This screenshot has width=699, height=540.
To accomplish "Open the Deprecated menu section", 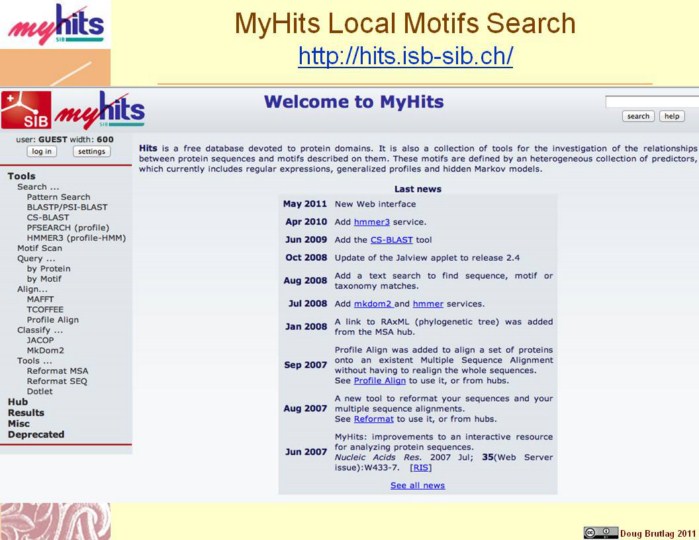I will [x=35, y=434].
